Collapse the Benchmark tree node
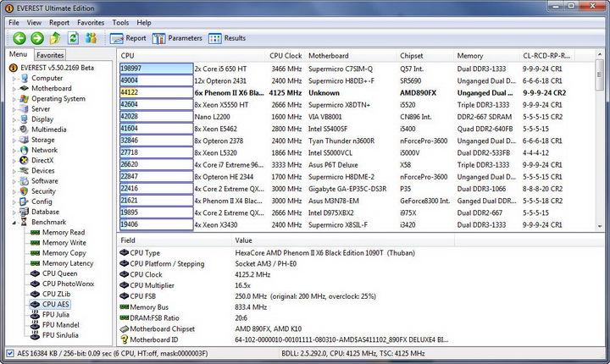 tap(14, 223)
